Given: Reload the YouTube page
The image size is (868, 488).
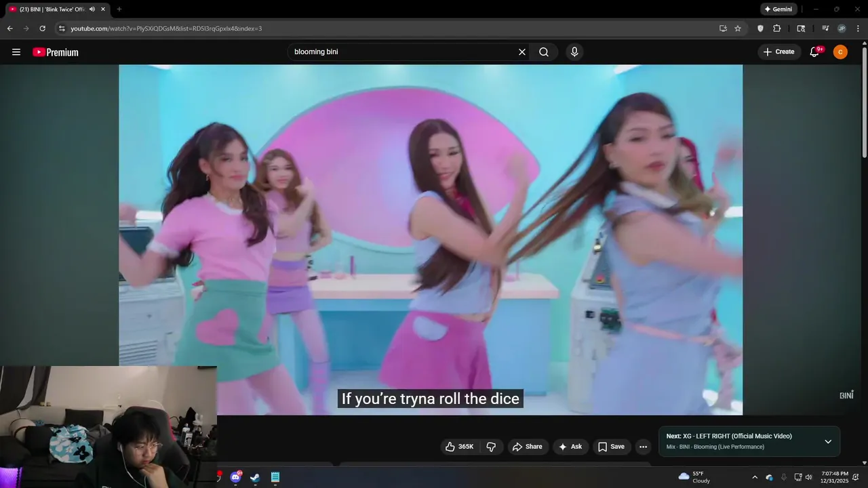Looking at the screenshot, I should click(42, 28).
